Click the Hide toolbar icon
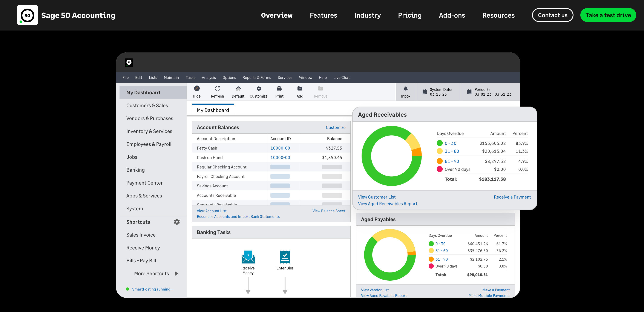 [x=197, y=89]
